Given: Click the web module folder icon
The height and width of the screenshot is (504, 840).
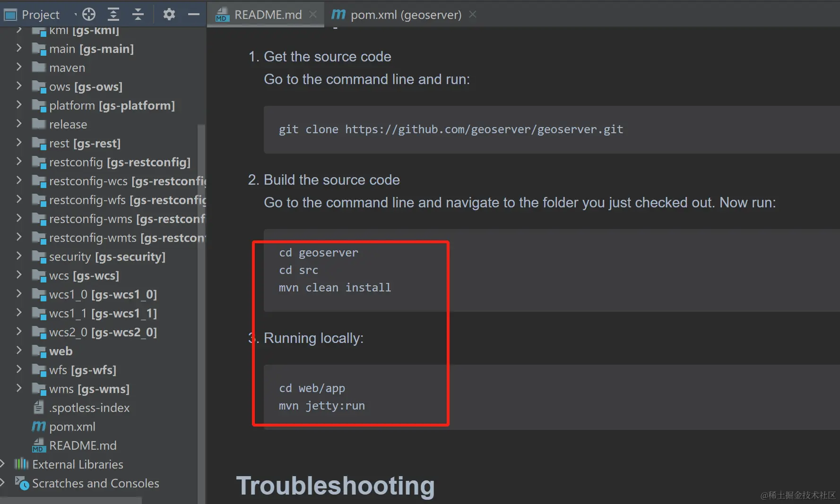Looking at the screenshot, I should [x=39, y=351].
